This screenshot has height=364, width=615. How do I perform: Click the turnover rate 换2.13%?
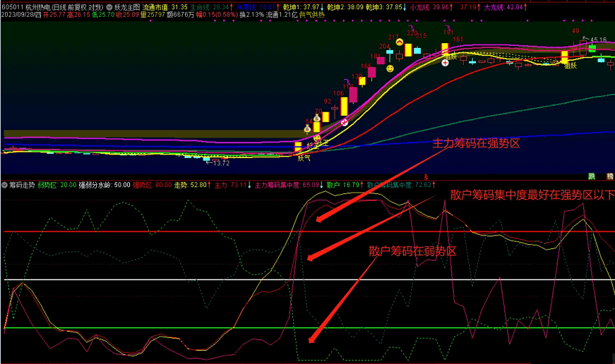click(x=252, y=15)
